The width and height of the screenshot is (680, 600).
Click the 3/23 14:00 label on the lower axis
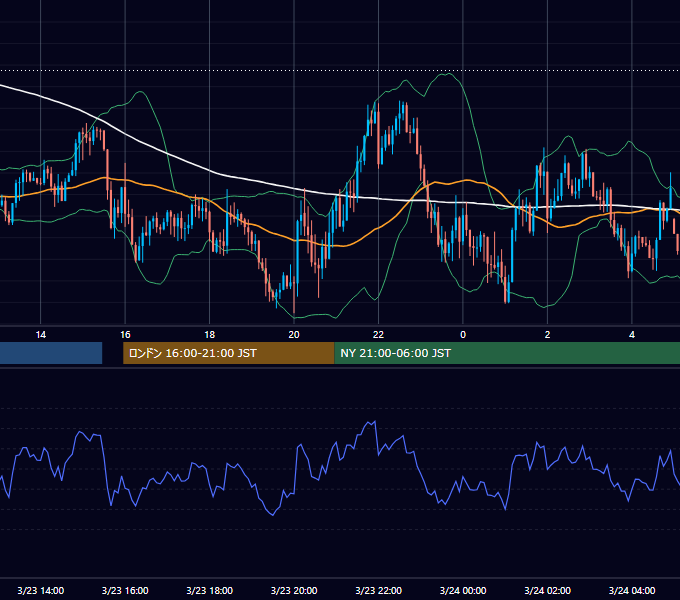point(41,590)
